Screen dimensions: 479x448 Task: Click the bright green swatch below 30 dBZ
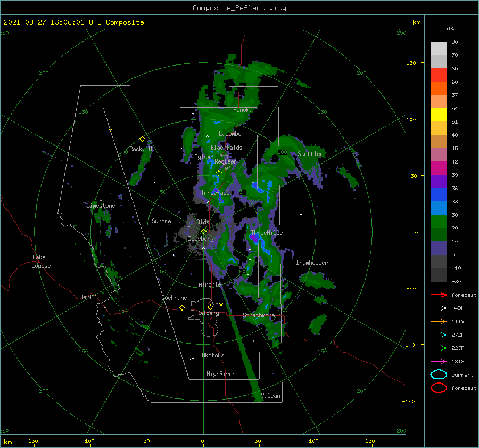pyautogui.click(x=439, y=221)
